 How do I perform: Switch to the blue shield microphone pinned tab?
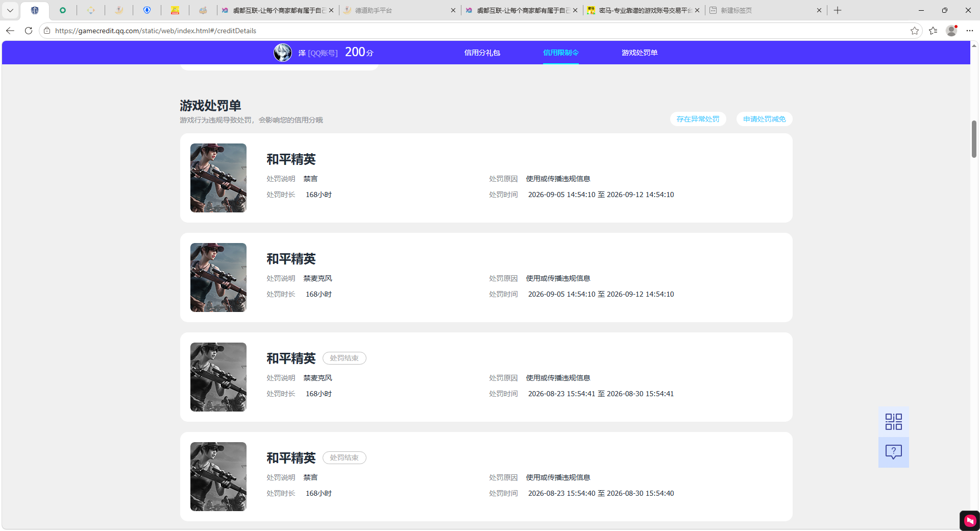tap(147, 10)
